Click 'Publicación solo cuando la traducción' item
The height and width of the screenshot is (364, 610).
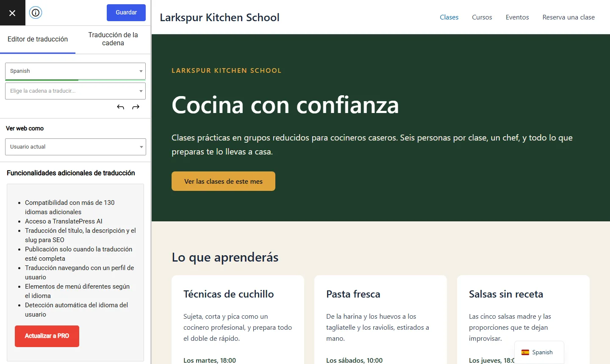(78, 254)
